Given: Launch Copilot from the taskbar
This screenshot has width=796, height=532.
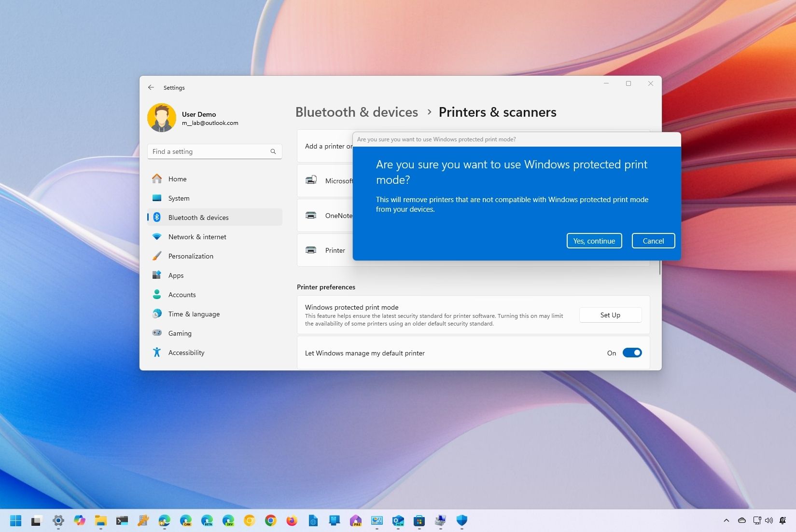Looking at the screenshot, I should (79, 521).
